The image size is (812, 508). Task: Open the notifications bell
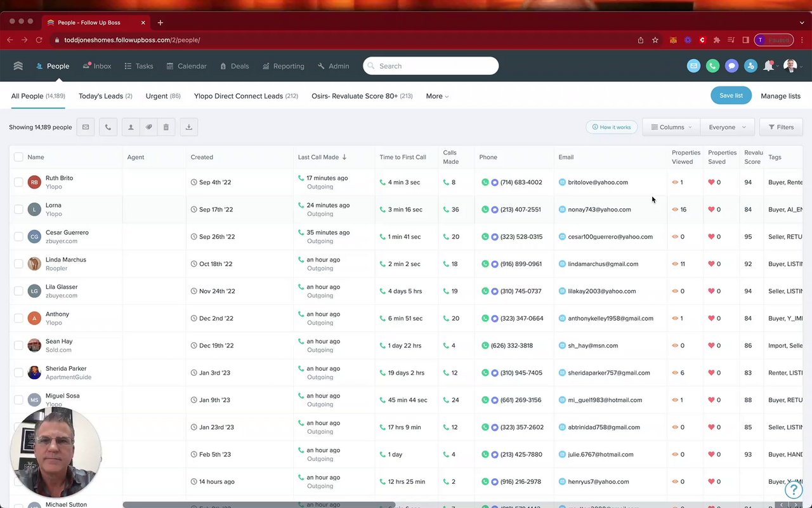coord(769,66)
